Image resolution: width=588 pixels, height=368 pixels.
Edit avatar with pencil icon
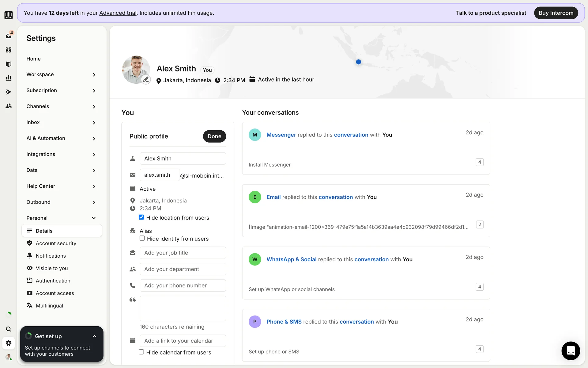(x=146, y=79)
